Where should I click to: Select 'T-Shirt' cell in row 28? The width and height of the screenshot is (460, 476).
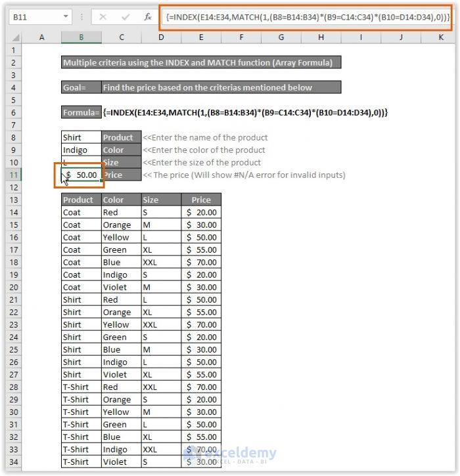coord(81,387)
